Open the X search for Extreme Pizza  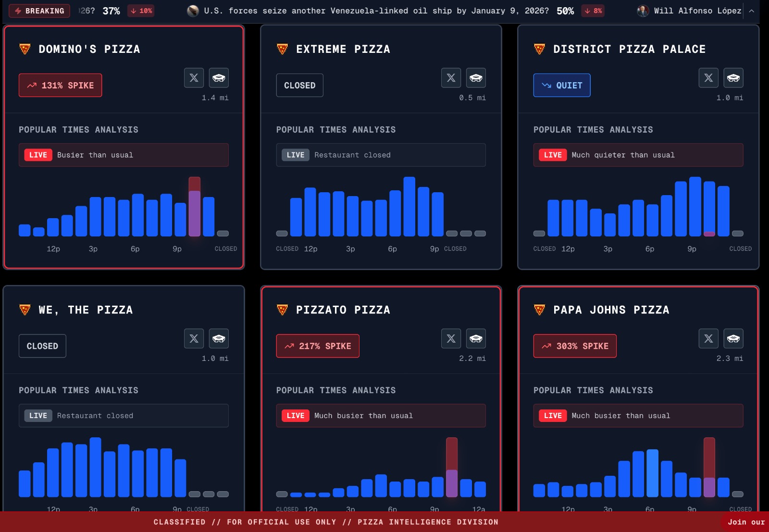[451, 78]
